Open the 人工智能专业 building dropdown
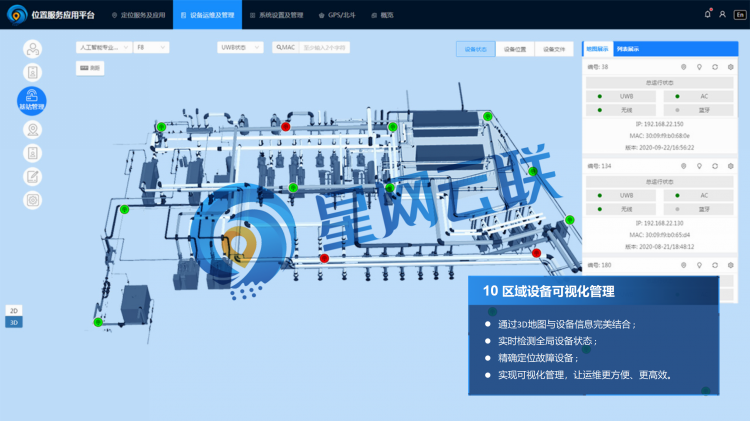Screen dimensions: 750x421 pyautogui.click(x=103, y=47)
